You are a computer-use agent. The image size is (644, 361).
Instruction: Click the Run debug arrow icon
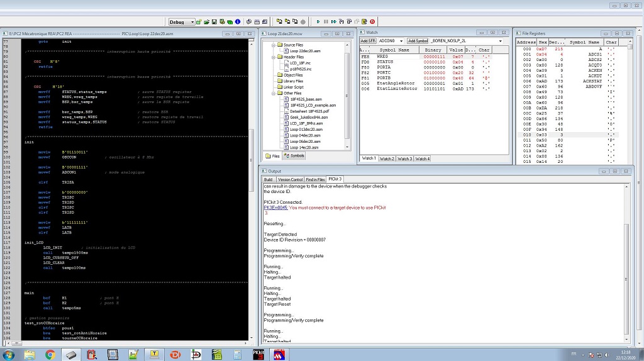click(318, 22)
